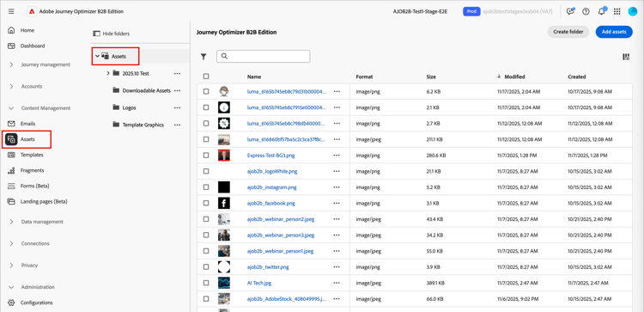Click the Prod sandbox badge
Screen dimensions: 644x312
(x=471, y=11)
